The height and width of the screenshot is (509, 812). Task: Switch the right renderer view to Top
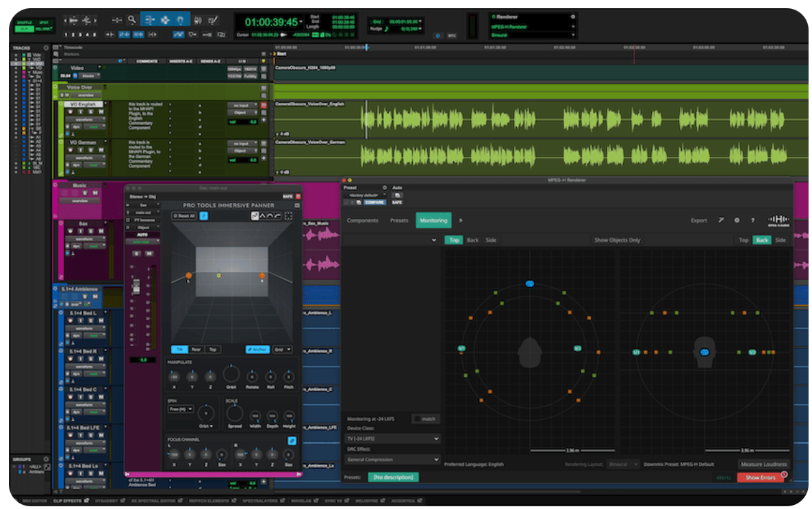point(744,240)
